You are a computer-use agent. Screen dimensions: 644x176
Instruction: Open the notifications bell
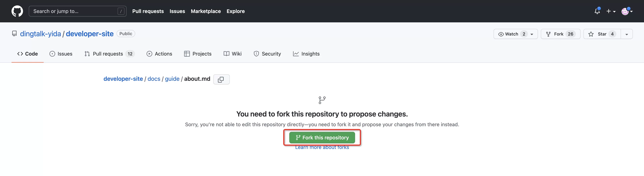click(x=597, y=11)
